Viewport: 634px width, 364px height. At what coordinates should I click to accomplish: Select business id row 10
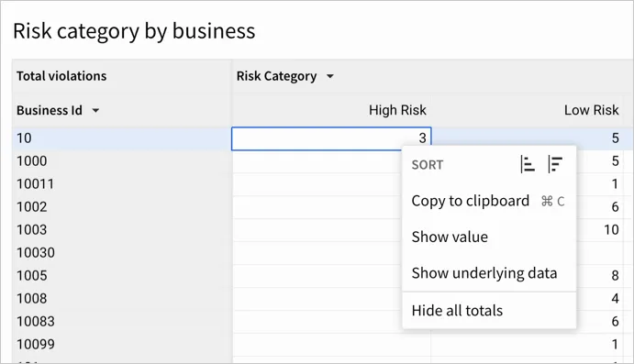[122, 138]
